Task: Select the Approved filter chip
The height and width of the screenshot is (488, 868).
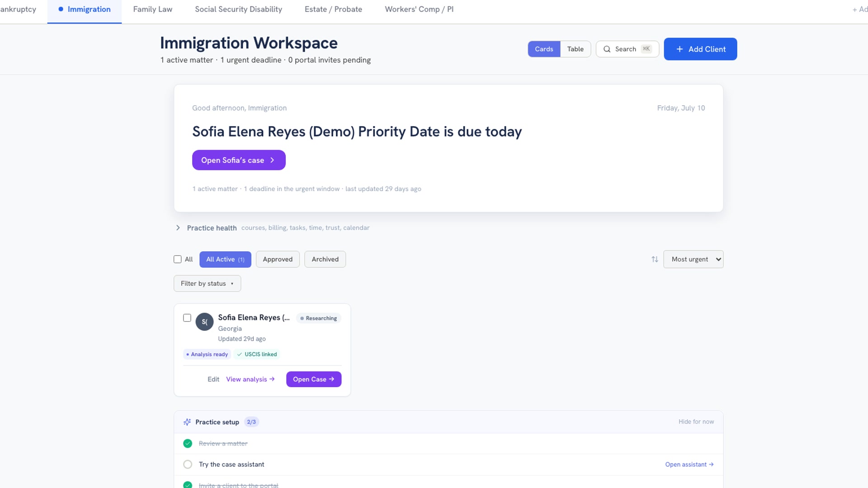Action: tap(278, 259)
